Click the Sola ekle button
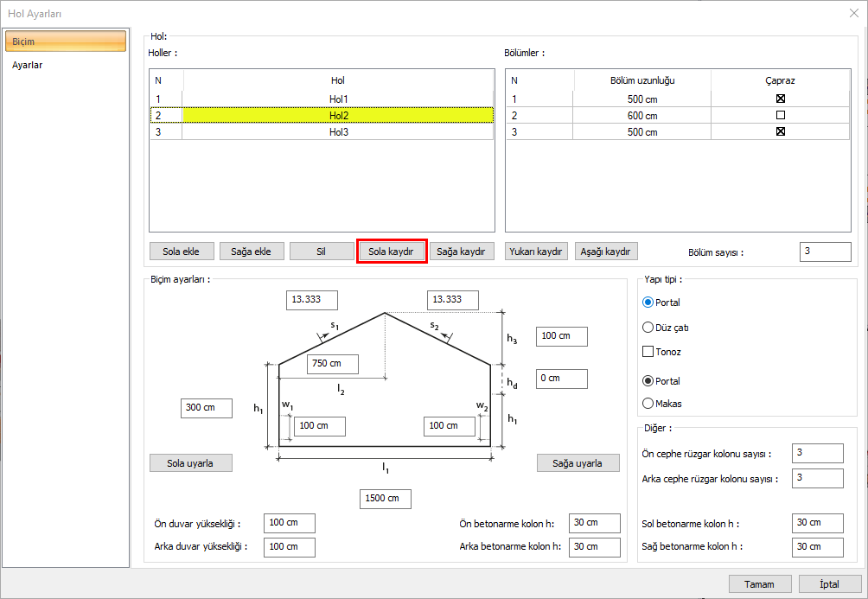Viewport: 868px width, 599px height. [181, 252]
